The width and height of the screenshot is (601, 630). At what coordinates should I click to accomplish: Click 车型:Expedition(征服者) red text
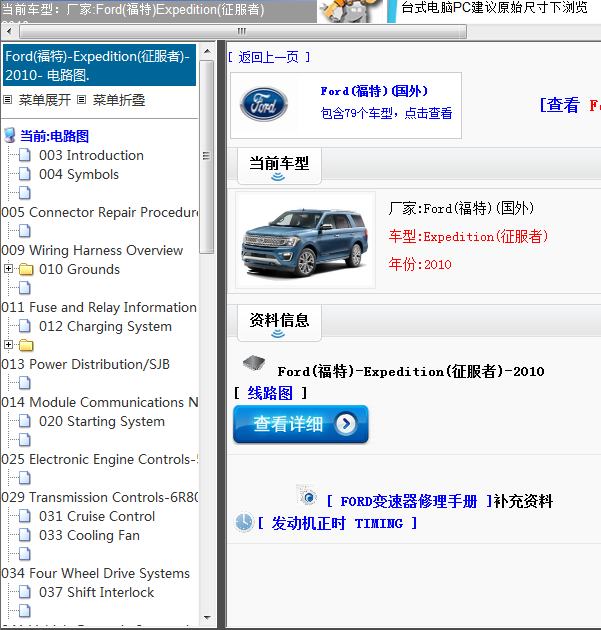tap(468, 237)
